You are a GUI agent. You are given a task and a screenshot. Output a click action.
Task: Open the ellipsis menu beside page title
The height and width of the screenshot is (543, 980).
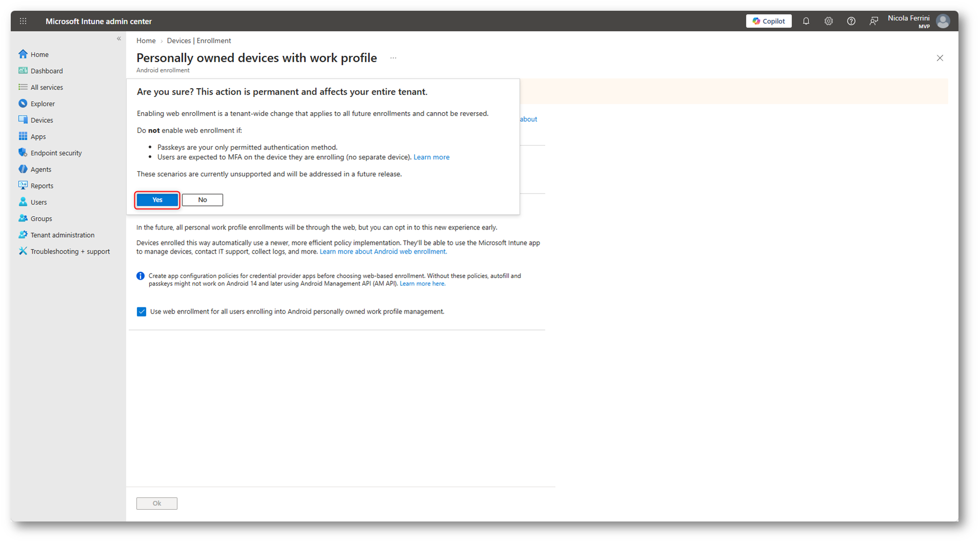pos(393,58)
